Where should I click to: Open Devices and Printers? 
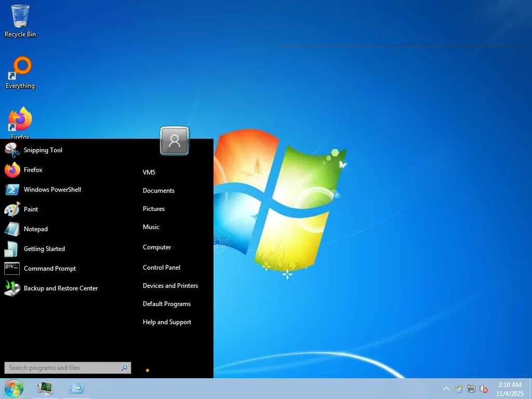click(170, 286)
